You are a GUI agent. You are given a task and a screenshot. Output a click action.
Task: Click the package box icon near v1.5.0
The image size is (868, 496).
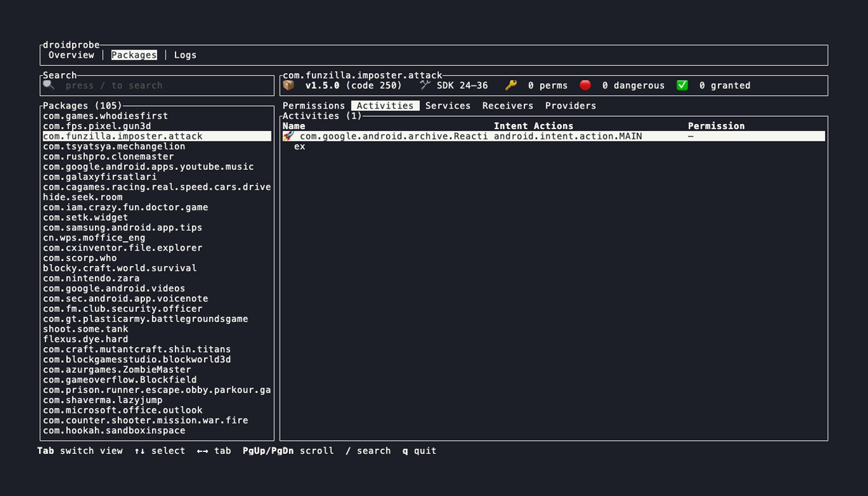(x=289, y=86)
